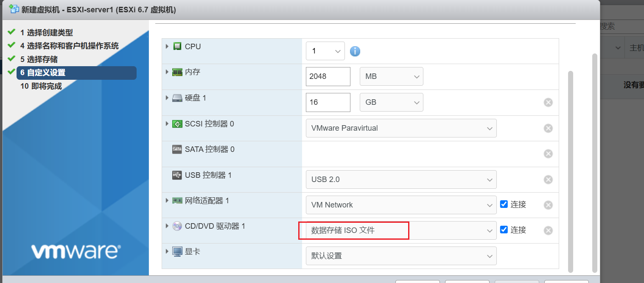Remove SCSI controller 0 with X icon
Image resolution: width=644 pixels, height=283 pixels.
[548, 128]
